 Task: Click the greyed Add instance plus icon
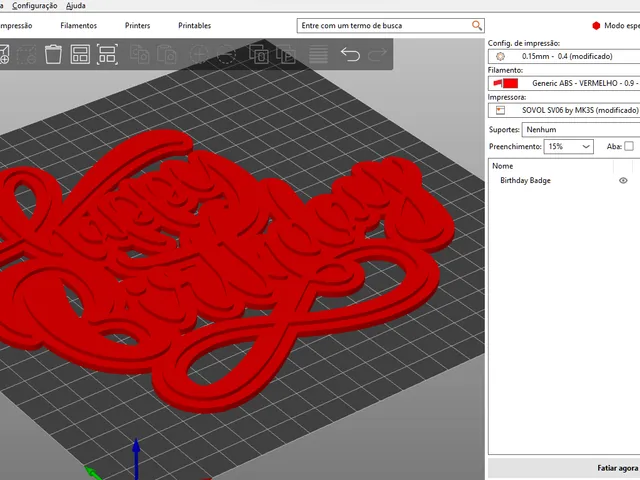(x=199, y=54)
